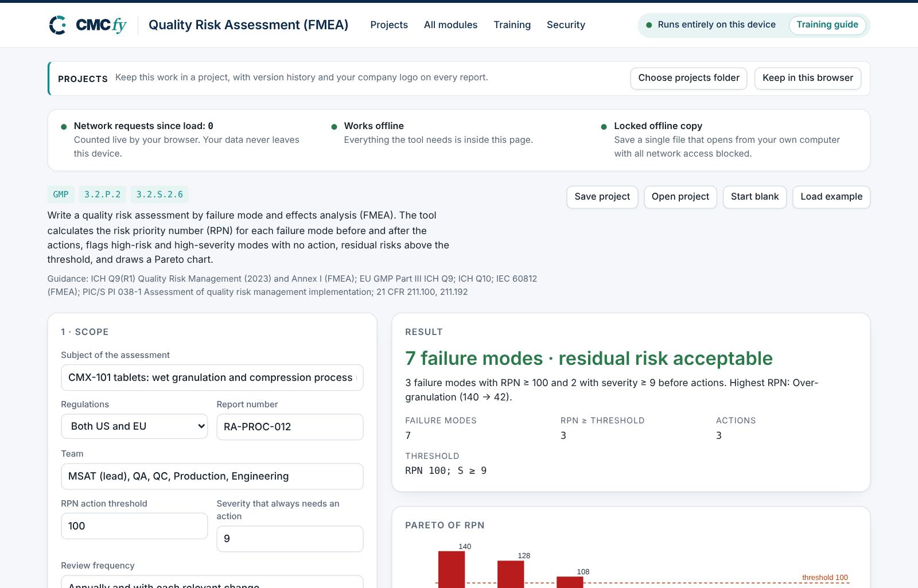Click the Save project button
This screenshot has height=588, width=918.
[602, 197]
